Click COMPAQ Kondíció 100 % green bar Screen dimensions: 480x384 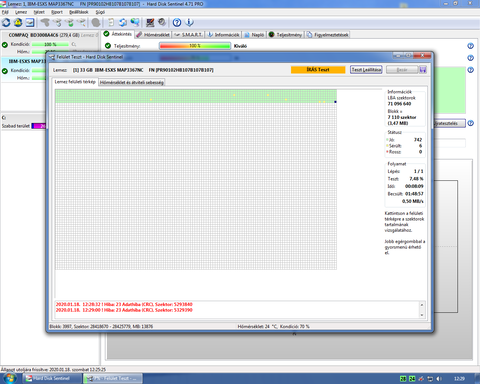pos(50,44)
